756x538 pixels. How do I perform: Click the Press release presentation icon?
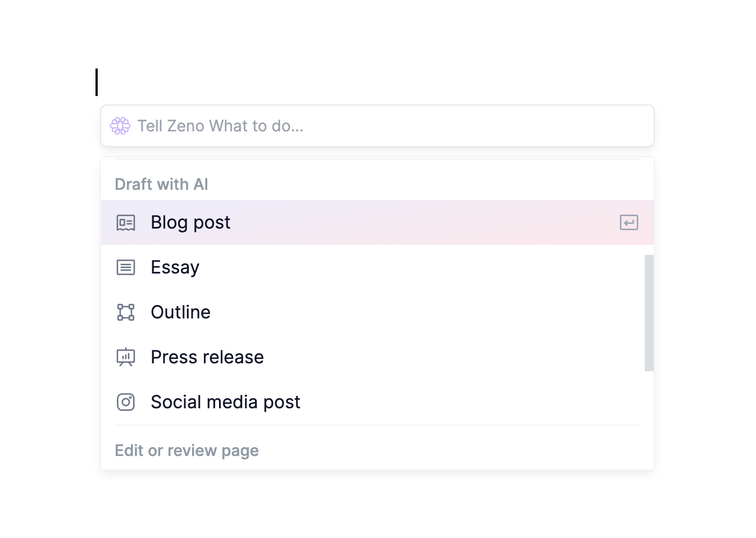click(x=126, y=357)
